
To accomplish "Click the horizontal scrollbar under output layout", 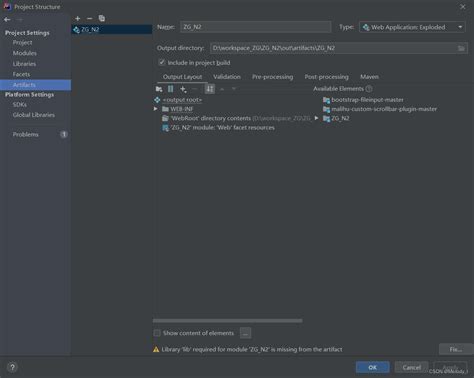I will click(x=228, y=321).
